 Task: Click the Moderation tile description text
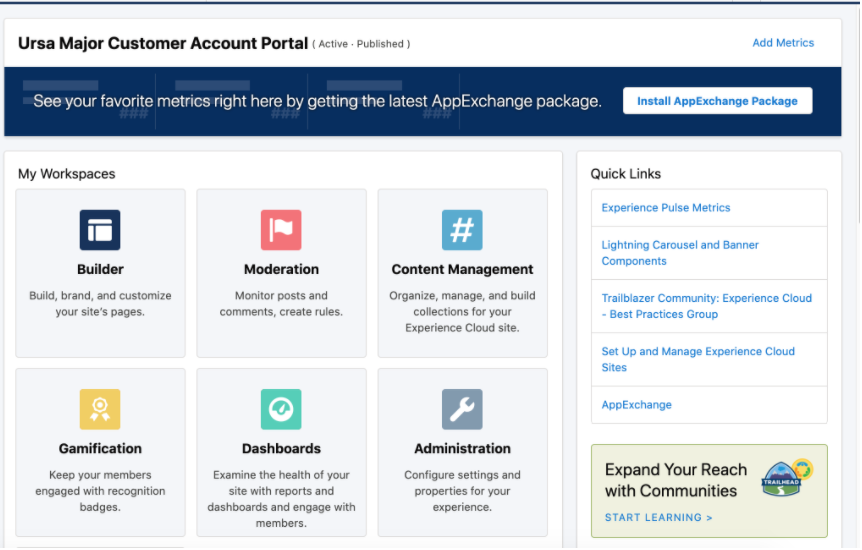281,304
